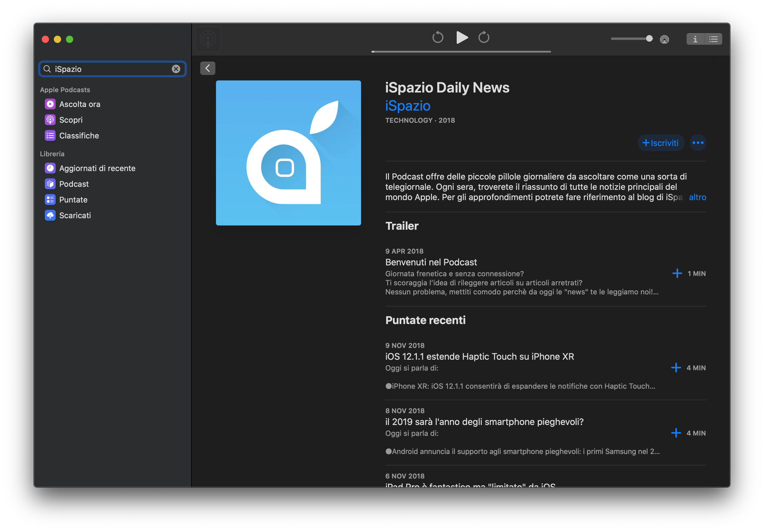Click the playback progress bar
Screen dimensions: 764x532
461,52
